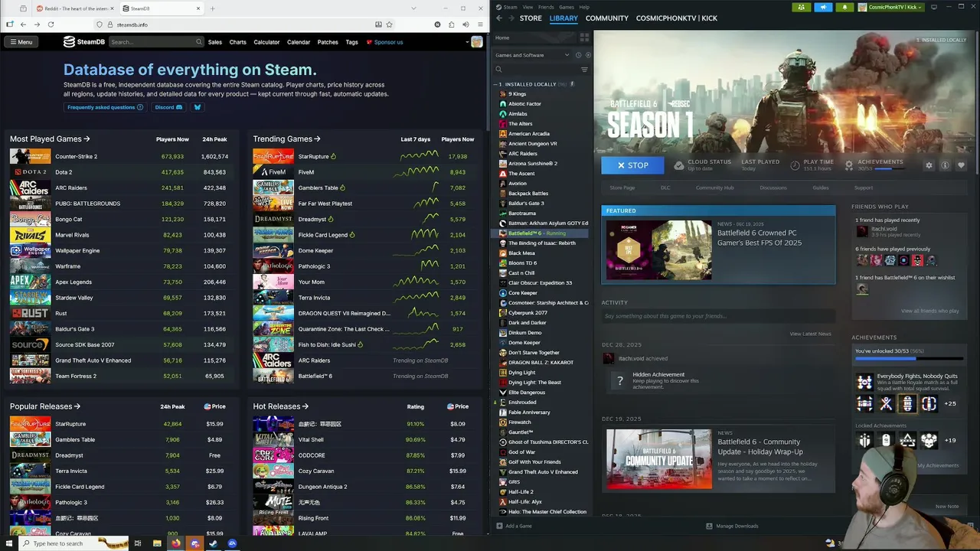
Task: Go to Steam COMMUNITY tab
Action: pos(607,18)
